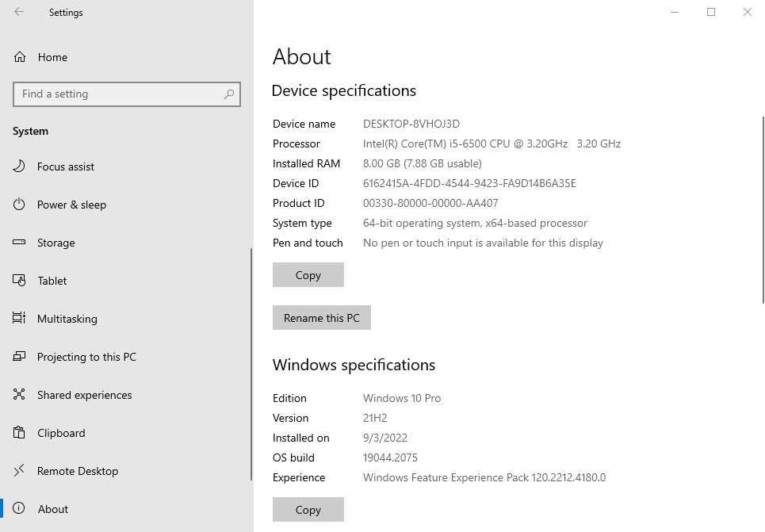Click the Storage drive icon
765x532 pixels.
point(19,243)
